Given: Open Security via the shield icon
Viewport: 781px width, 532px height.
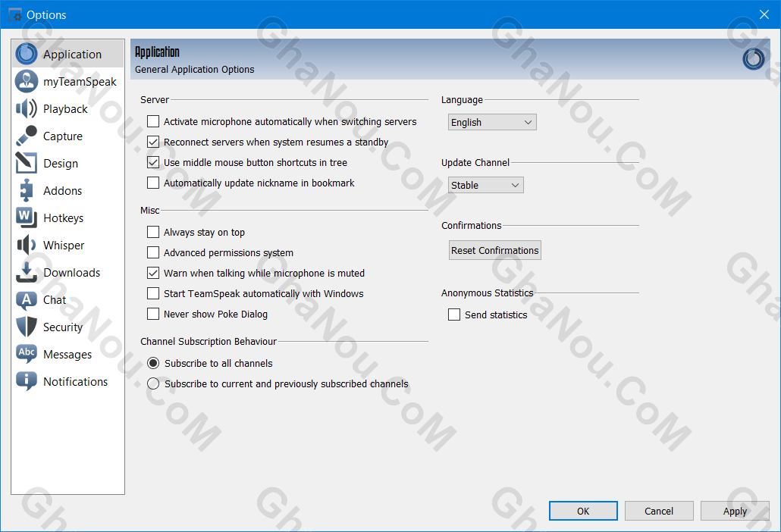Looking at the screenshot, I should coord(26,327).
